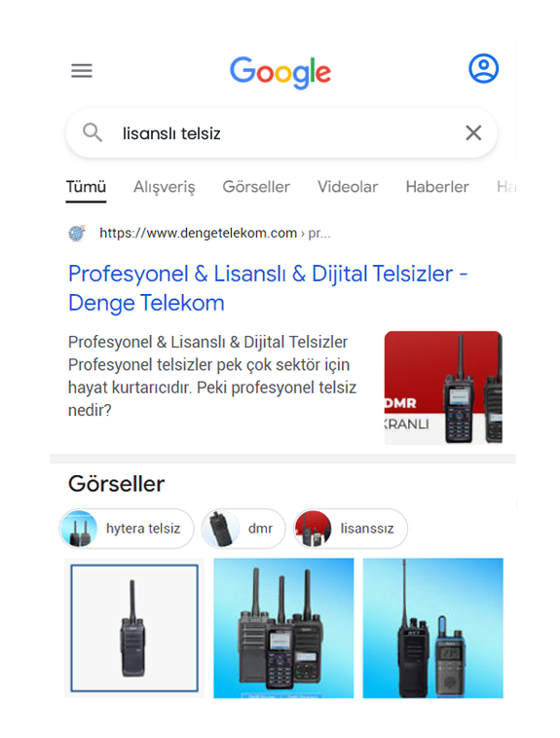
Task: Click the result snippet text 'hayat kurtarıcıdır'
Action: click(x=130, y=387)
